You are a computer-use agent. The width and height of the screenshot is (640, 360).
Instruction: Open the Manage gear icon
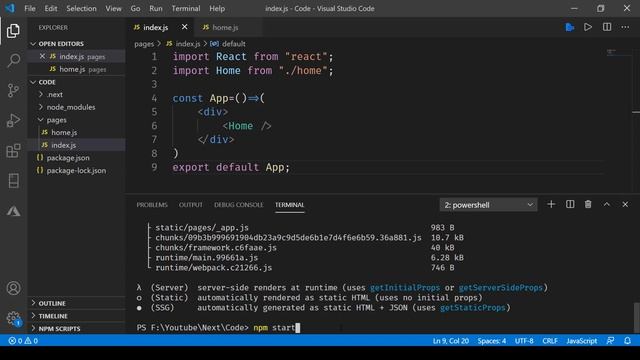pyautogui.click(x=13, y=318)
